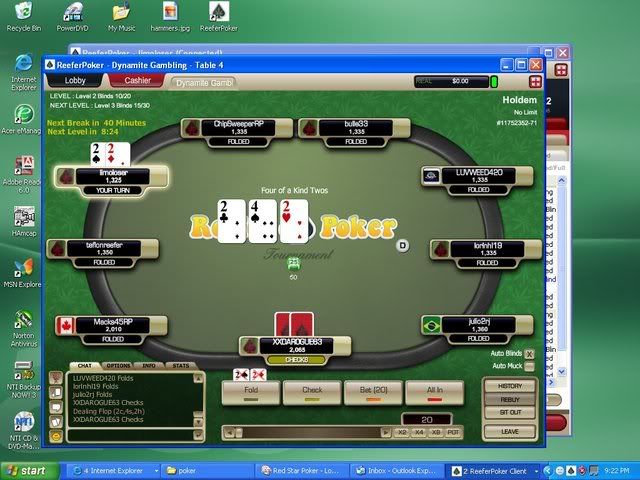
Task: Go All In
Action: (435, 393)
